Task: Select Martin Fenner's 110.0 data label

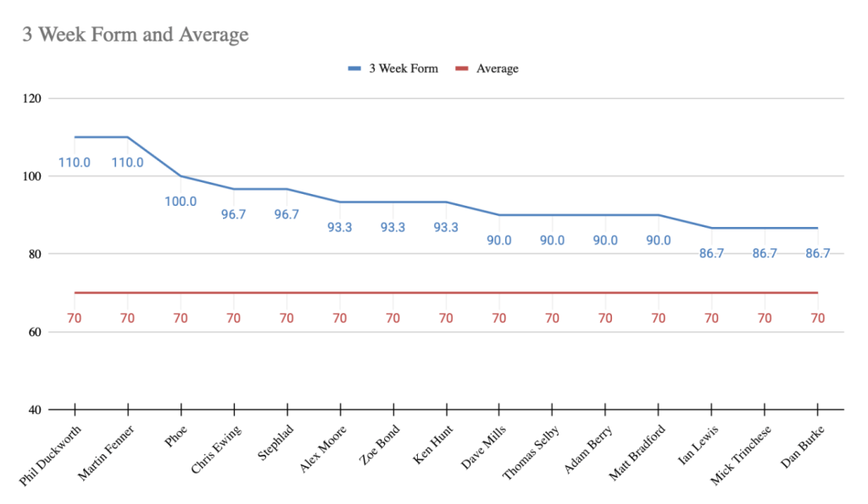Action: 128,162
